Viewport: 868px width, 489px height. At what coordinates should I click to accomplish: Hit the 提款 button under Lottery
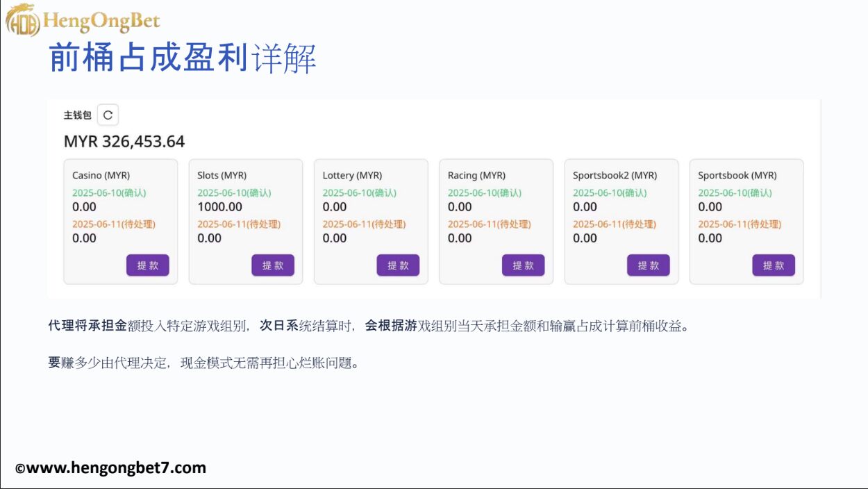click(x=398, y=265)
